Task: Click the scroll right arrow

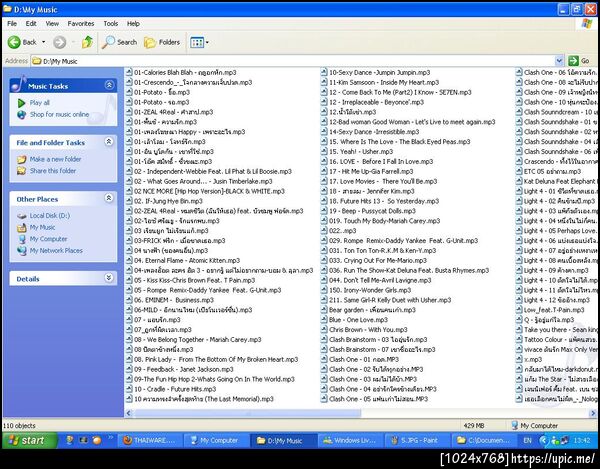Action: (593, 413)
